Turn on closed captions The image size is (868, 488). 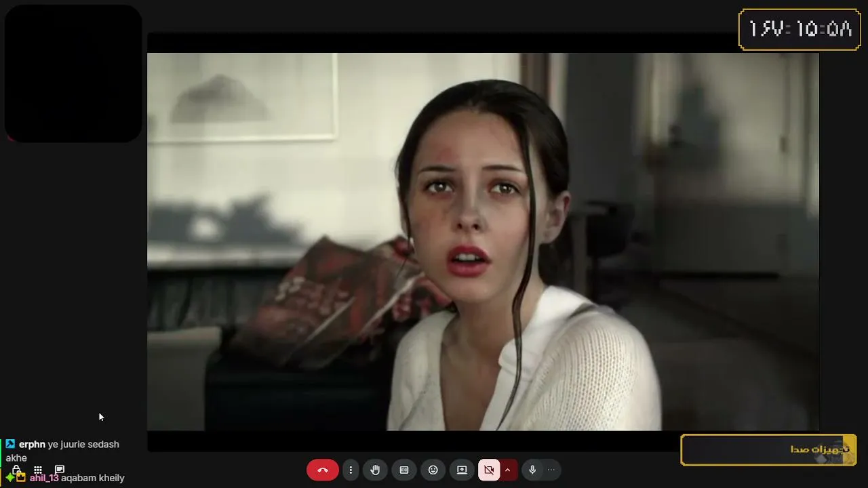tap(404, 470)
